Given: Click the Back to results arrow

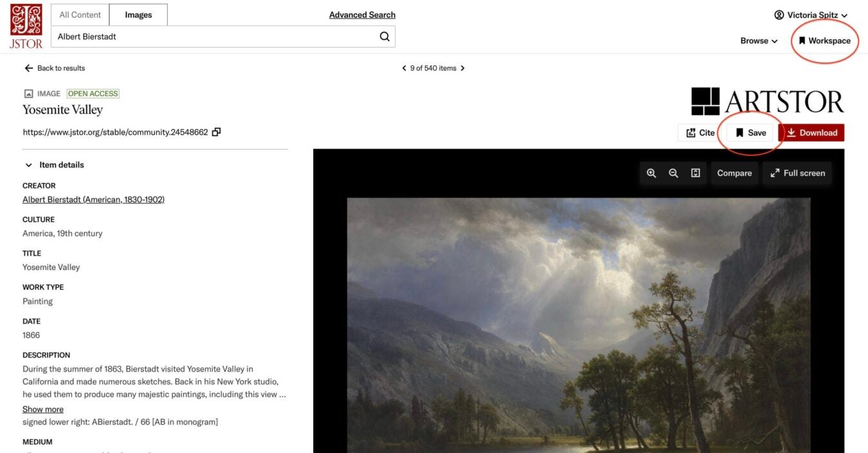Looking at the screenshot, I should 29,67.
